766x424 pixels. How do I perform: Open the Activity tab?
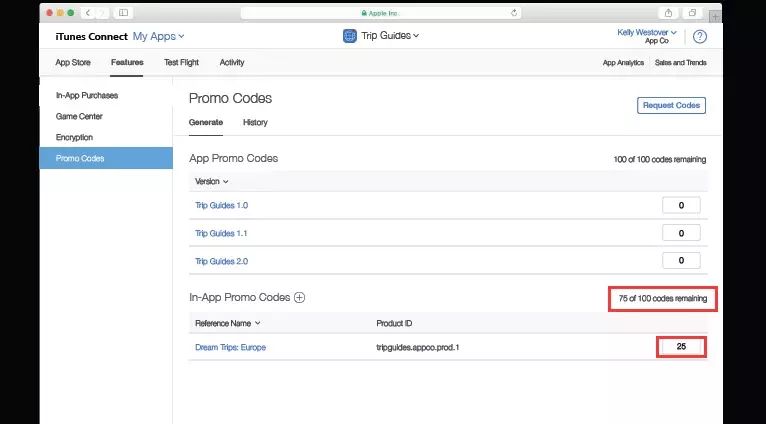pos(232,63)
